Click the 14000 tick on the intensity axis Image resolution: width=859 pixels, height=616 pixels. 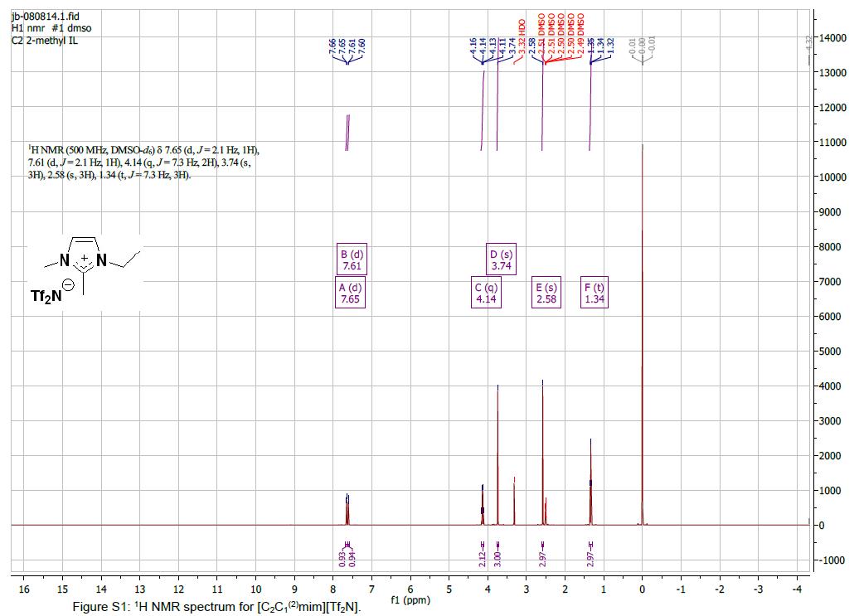pos(832,38)
